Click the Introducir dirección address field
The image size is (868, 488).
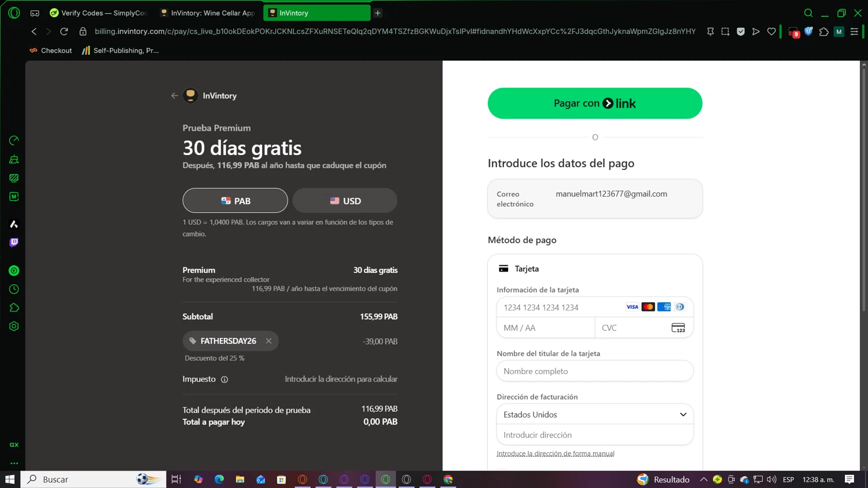pyautogui.click(x=595, y=435)
